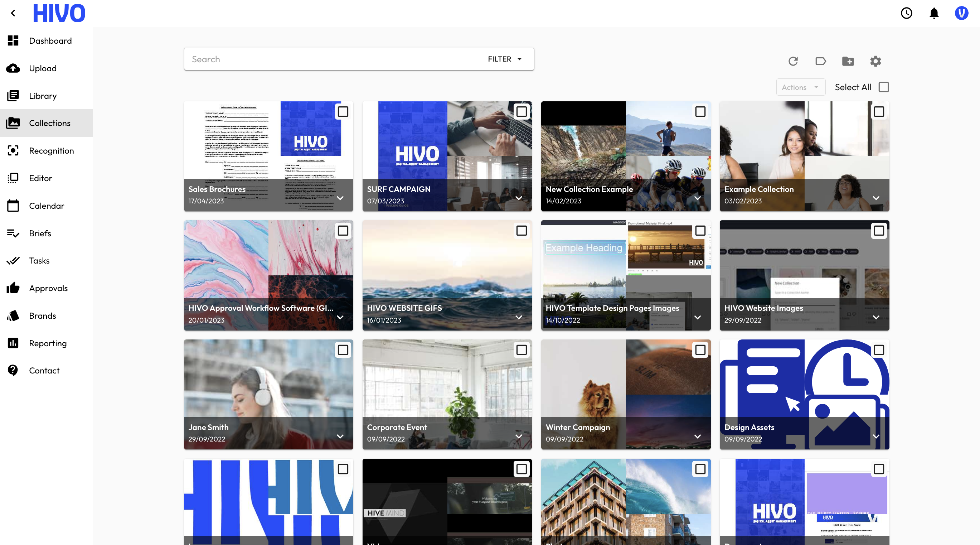Open the tag label icon
The height and width of the screenshot is (545, 980).
[821, 61]
